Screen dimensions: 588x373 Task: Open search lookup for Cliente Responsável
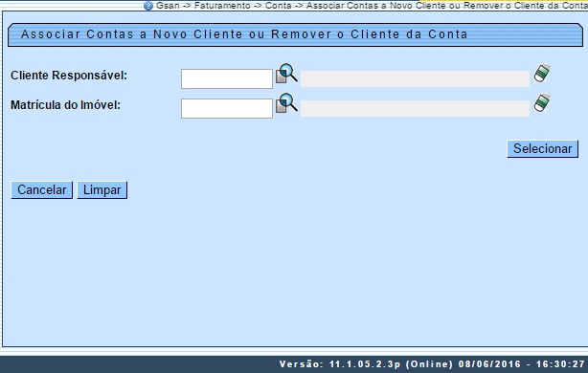click(286, 74)
